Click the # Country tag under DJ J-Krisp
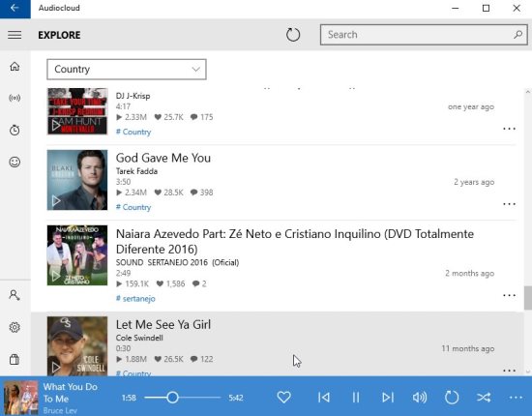532x416 pixels. (133, 132)
